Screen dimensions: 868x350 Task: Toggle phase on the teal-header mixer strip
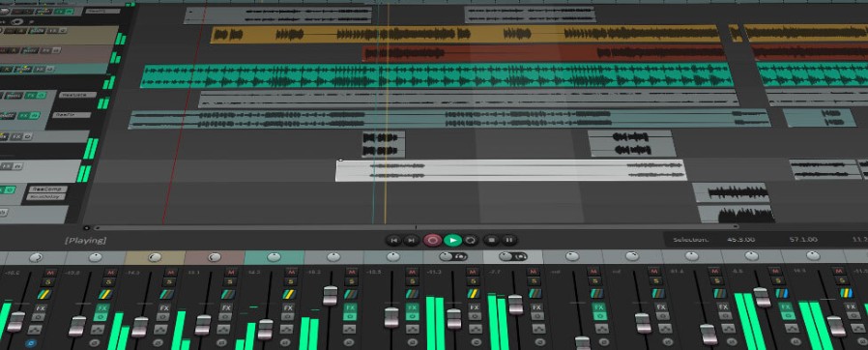[284, 343]
